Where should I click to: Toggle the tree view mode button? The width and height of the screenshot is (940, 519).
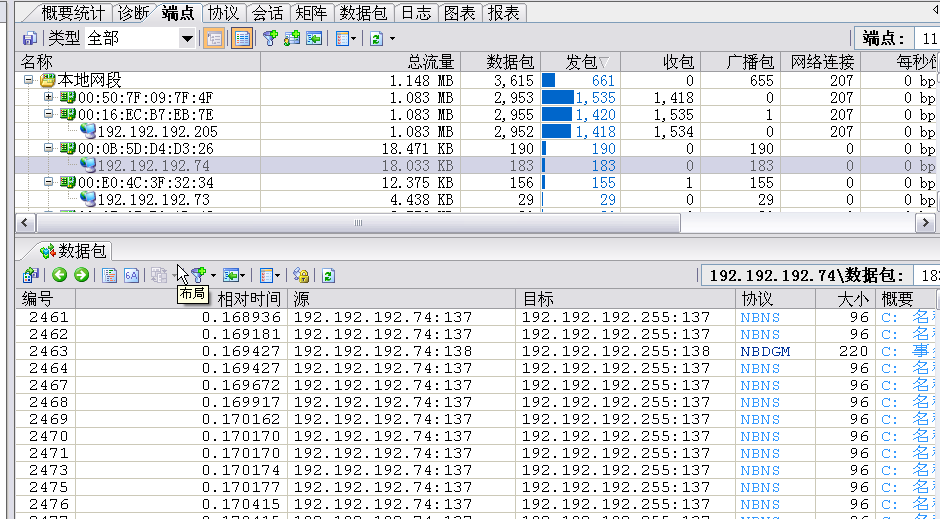(x=213, y=38)
